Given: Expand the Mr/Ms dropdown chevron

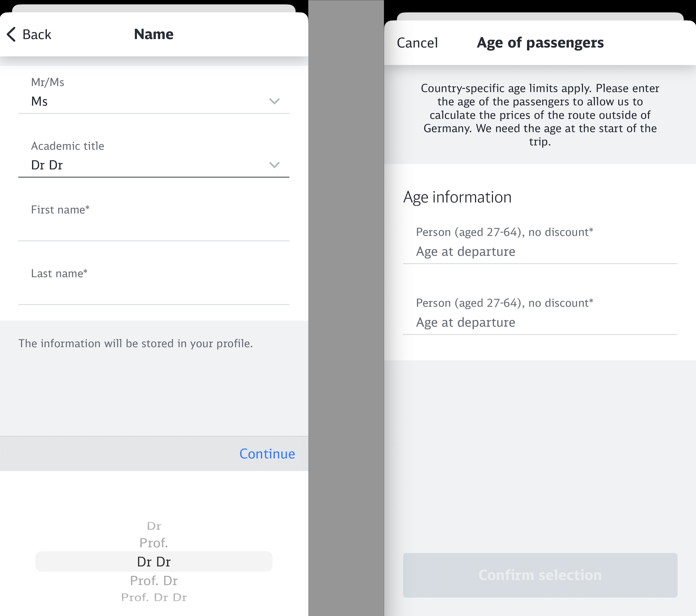Looking at the screenshot, I should click(274, 101).
